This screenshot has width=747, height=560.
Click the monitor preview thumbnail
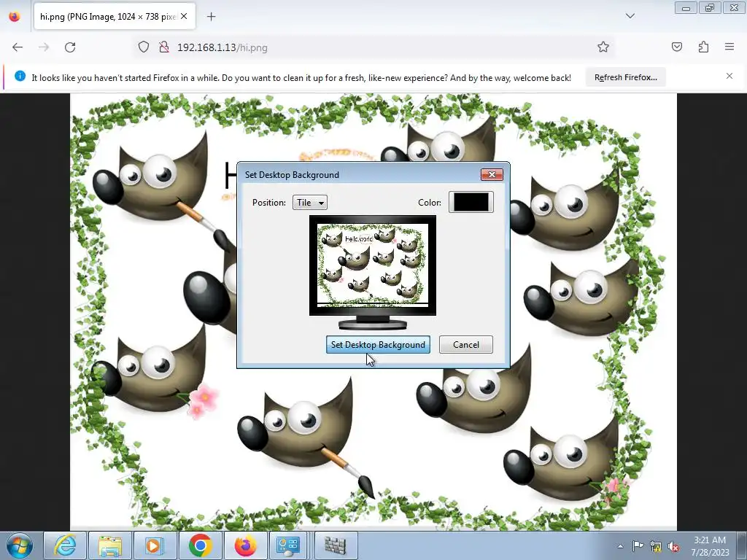373,271
